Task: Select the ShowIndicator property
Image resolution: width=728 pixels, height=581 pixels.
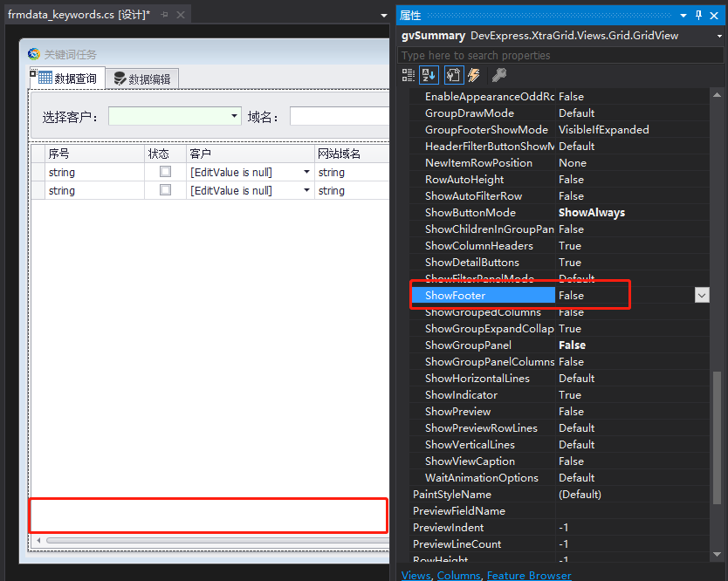Action: tap(461, 394)
